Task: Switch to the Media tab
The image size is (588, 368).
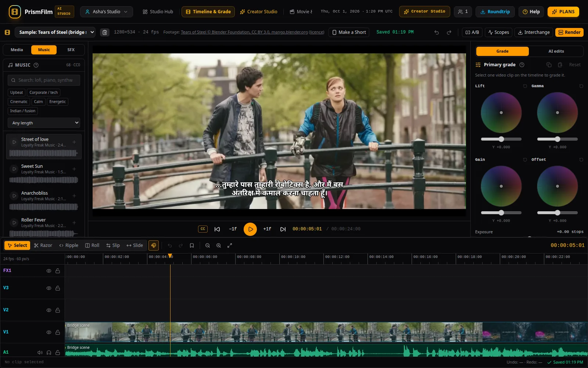Action: 17,50
